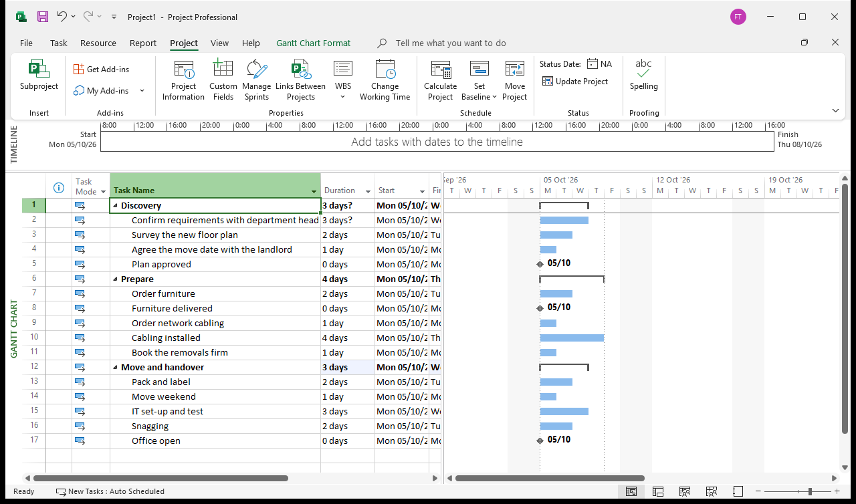Open Start column filter dropdown

422,191
